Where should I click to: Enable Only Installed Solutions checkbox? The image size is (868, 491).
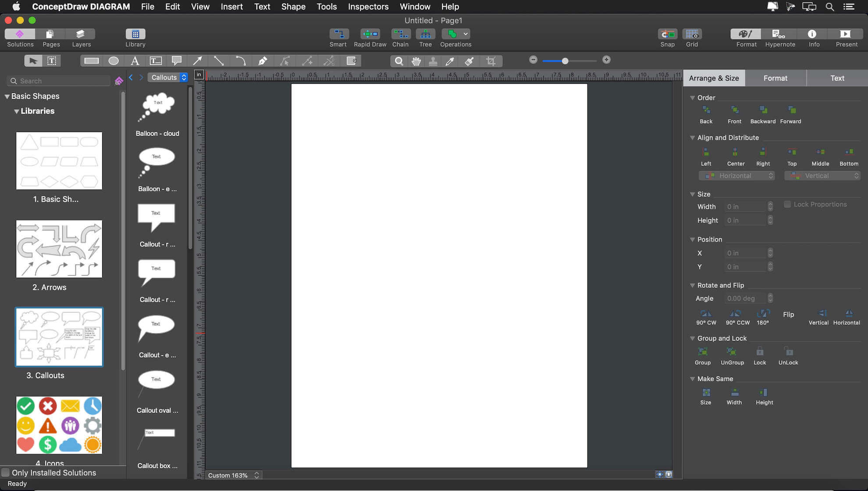click(6, 473)
